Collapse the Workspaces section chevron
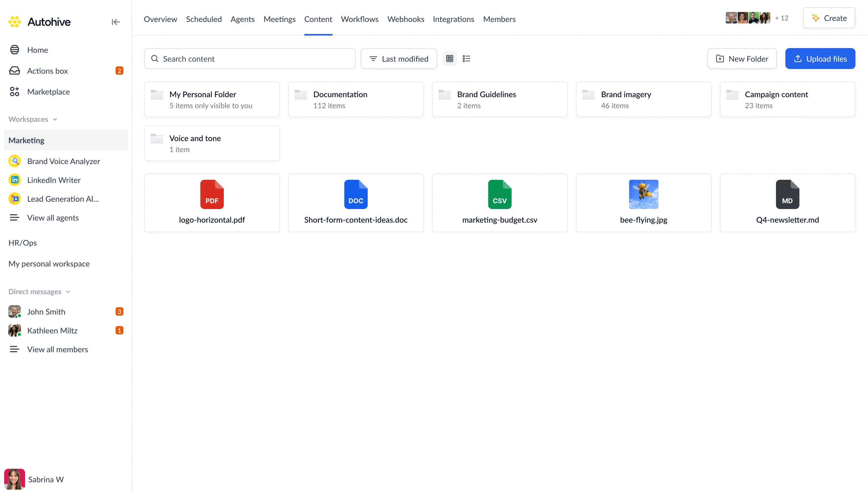868x494 pixels. [55, 119]
